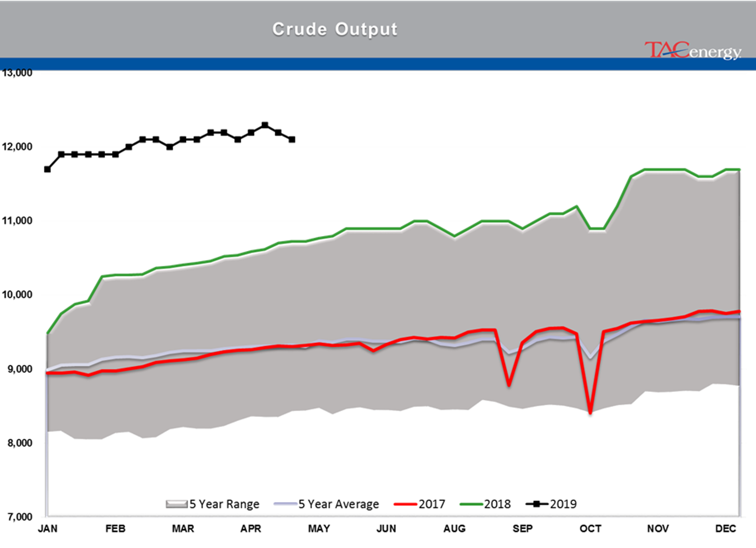Select the black '2019' legend marker
Viewport: 756px width, 548px height.
click(537, 504)
